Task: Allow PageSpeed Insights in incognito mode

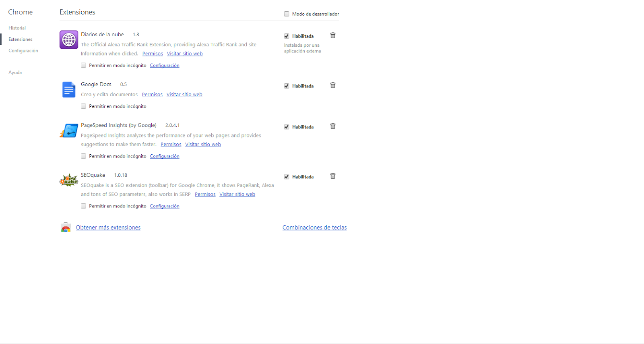Action: click(83, 156)
